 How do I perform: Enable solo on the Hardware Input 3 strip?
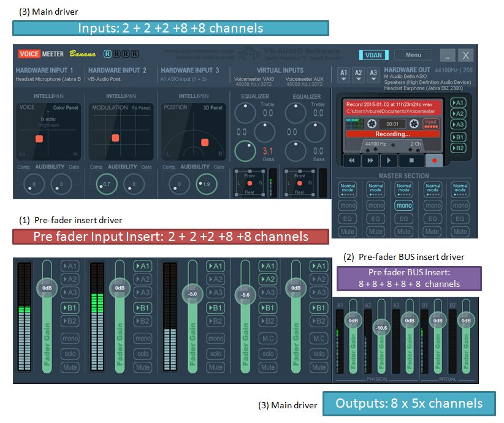[x=215, y=354]
